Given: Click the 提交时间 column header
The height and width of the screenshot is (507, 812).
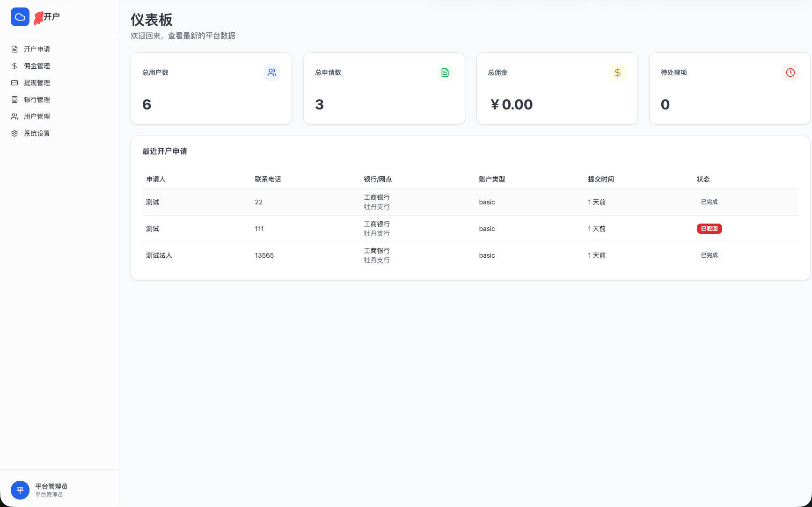Looking at the screenshot, I should coord(600,179).
